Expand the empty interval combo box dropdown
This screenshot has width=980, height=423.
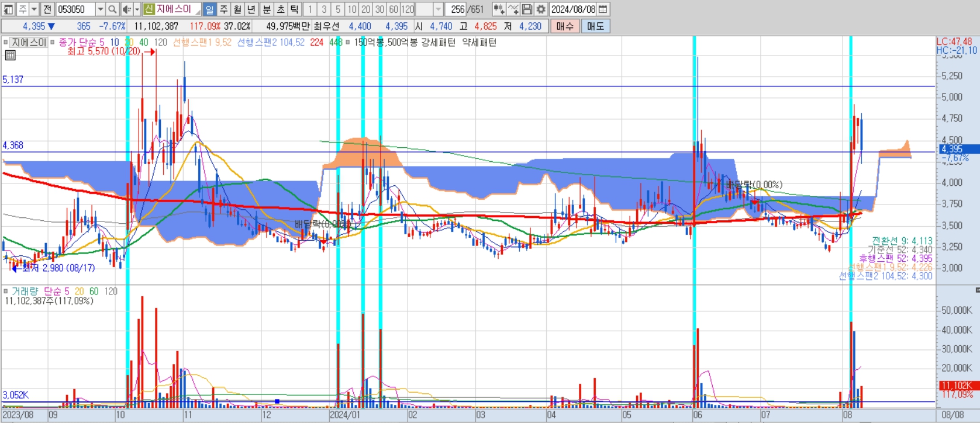(438, 9)
